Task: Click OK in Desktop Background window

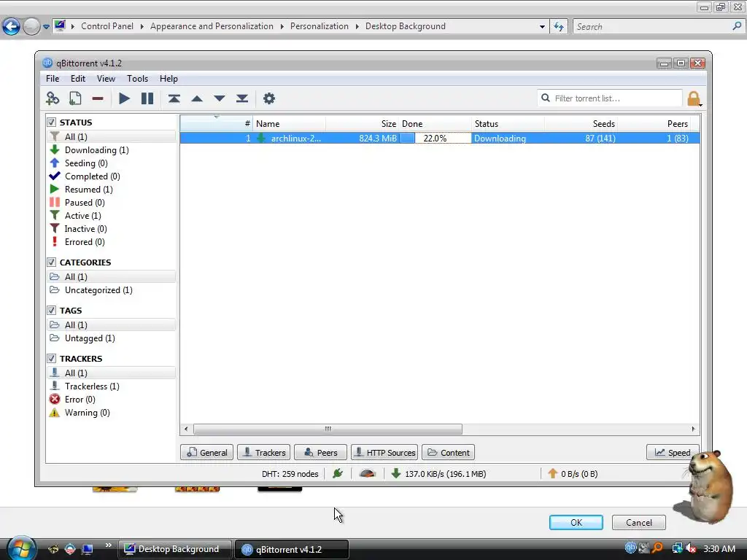Action: [x=576, y=522]
